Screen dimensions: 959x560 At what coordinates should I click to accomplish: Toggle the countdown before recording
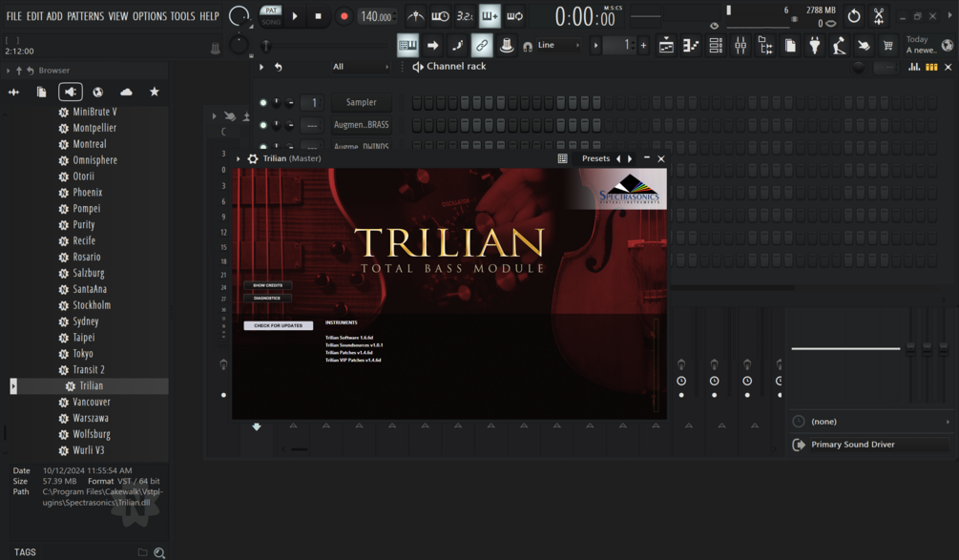465,16
